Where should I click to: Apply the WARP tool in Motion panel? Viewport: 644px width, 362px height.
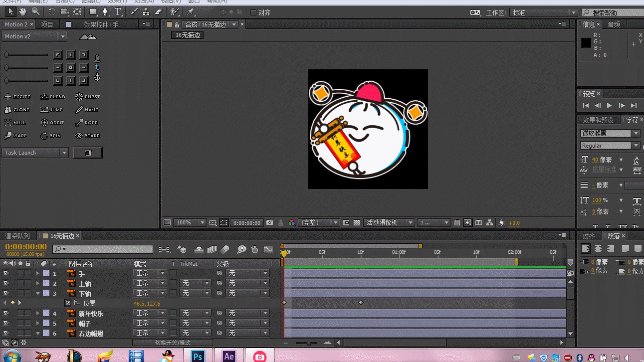click(16, 136)
